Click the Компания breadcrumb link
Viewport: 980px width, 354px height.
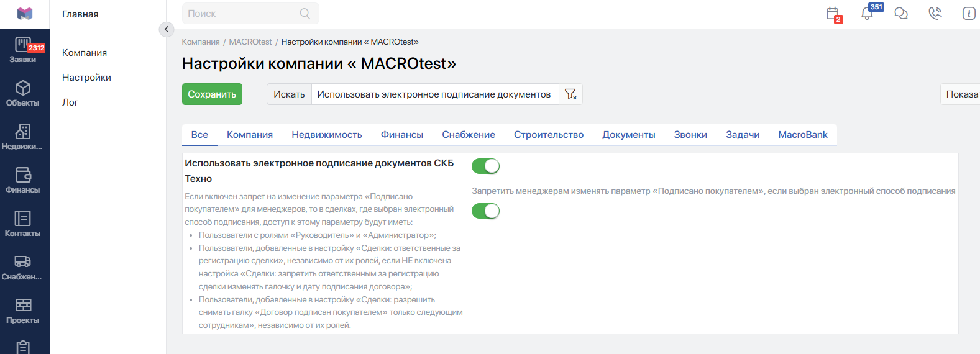click(x=201, y=42)
